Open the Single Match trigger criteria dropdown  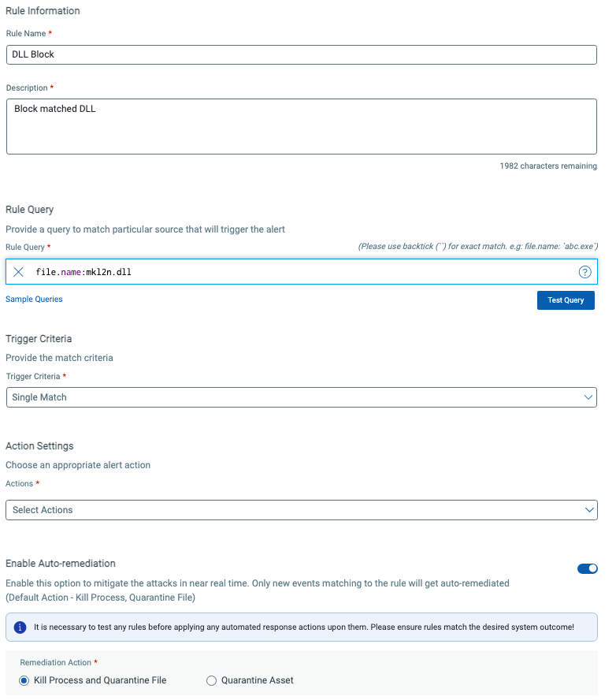(x=299, y=397)
